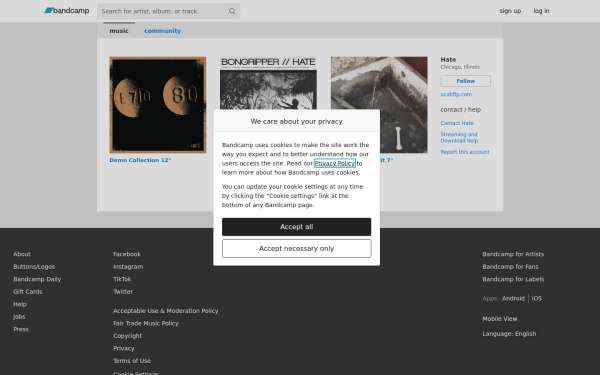The width and height of the screenshot is (600, 375).
Task: Click Contact Hate link
Action: pos(457,123)
